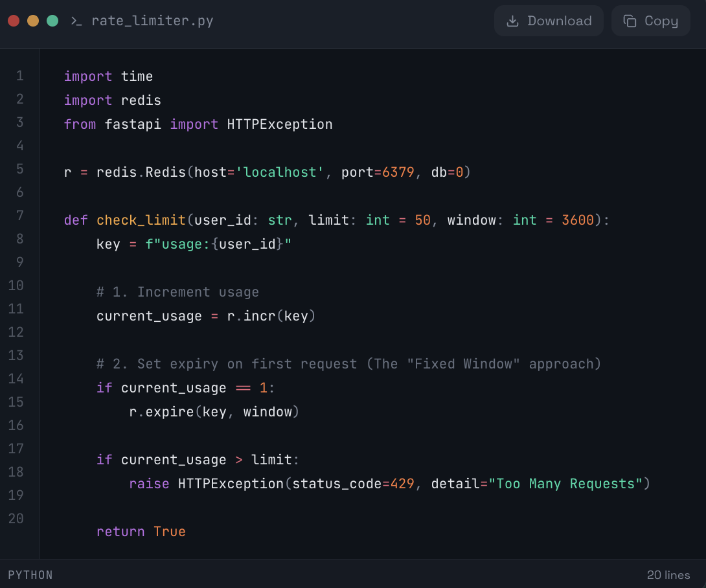The width and height of the screenshot is (706, 588).
Task: Click the green window dot
Action: click(52, 21)
